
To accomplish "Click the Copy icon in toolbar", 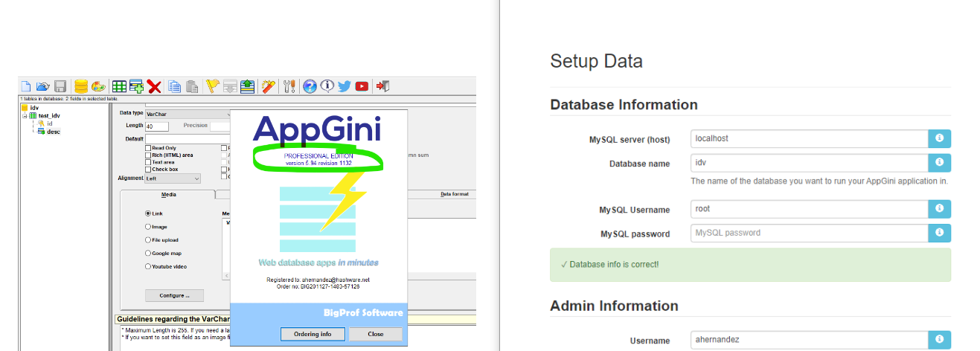I will point(174,86).
